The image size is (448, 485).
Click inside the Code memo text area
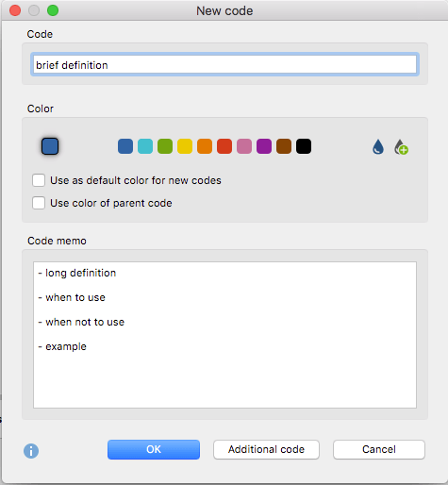(224, 335)
